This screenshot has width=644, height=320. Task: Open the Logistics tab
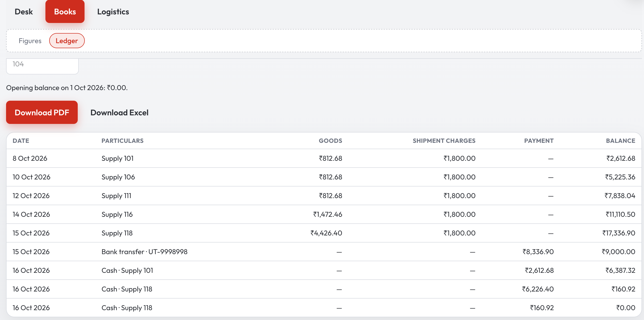113,12
